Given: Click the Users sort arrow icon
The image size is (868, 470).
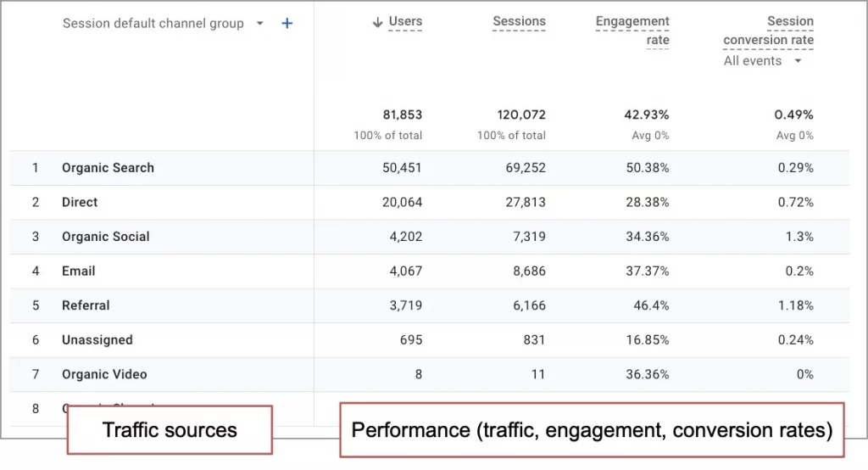Looking at the screenshot, I should click(377, 23).
